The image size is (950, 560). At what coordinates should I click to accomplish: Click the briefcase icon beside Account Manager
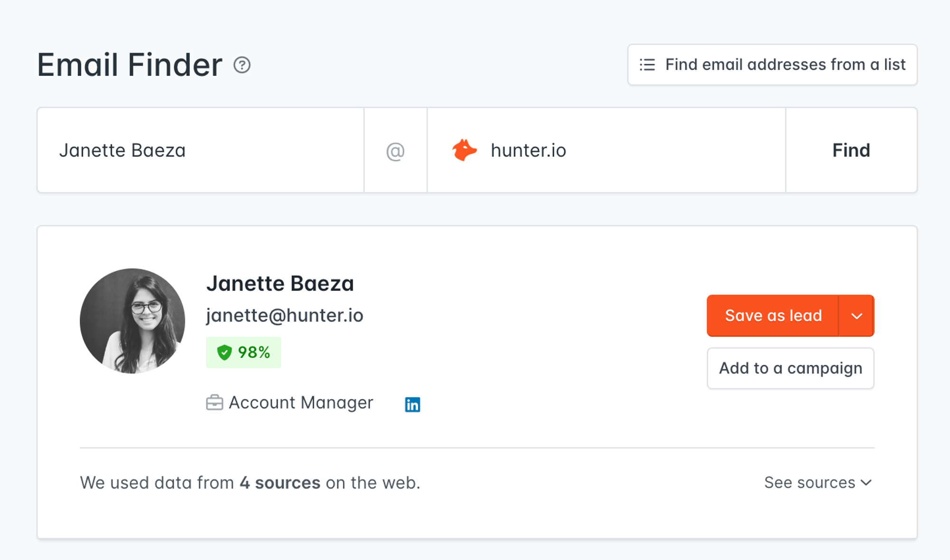(x=216, y=402)
